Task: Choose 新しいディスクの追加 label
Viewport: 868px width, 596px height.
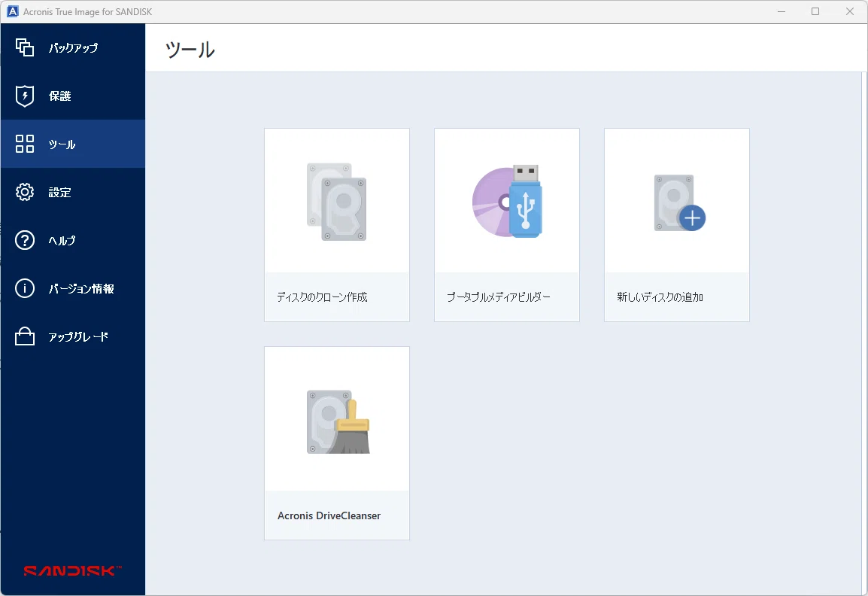Action: 660,297
